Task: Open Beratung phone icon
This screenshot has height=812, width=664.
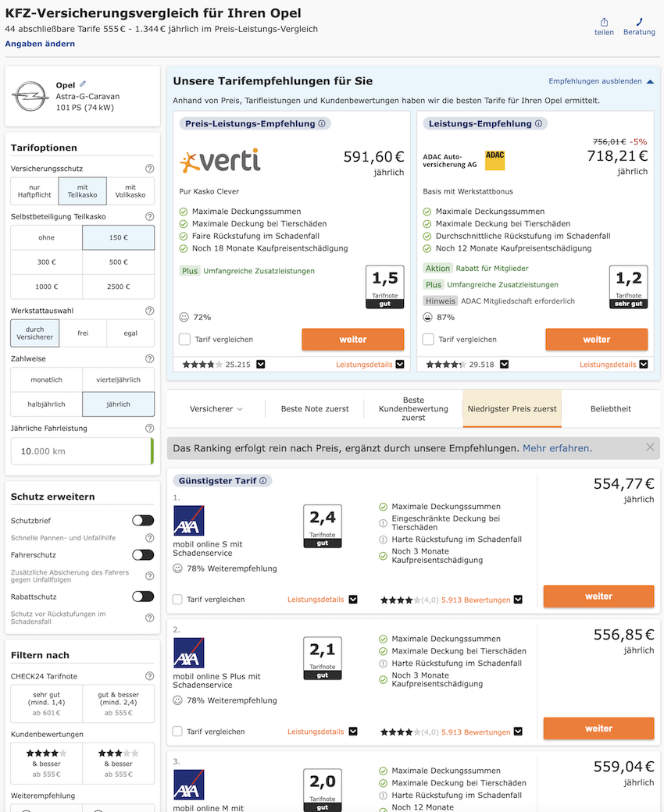Action: [x=639, y=23]
